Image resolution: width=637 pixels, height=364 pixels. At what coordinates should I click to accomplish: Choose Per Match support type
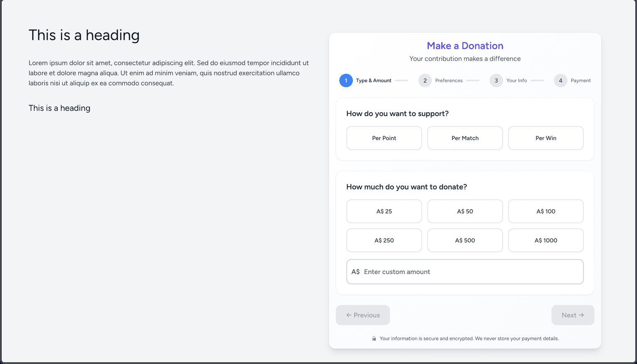click(465, 138)
